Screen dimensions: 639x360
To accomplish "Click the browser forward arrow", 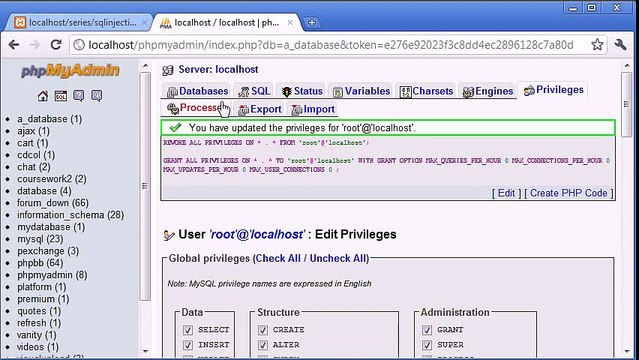I will 35,44.
